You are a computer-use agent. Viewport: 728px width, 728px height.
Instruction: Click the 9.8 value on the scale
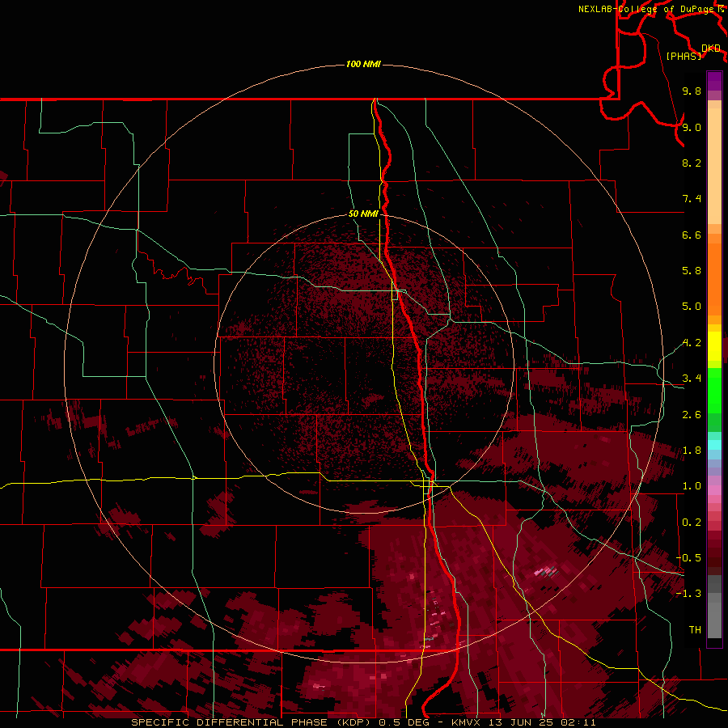coord(692,91)
